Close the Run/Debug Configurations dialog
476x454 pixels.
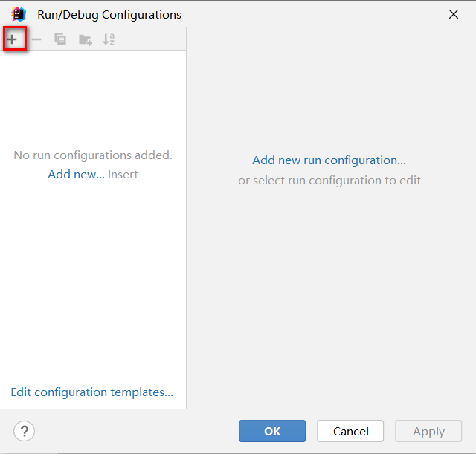(454, 14)
